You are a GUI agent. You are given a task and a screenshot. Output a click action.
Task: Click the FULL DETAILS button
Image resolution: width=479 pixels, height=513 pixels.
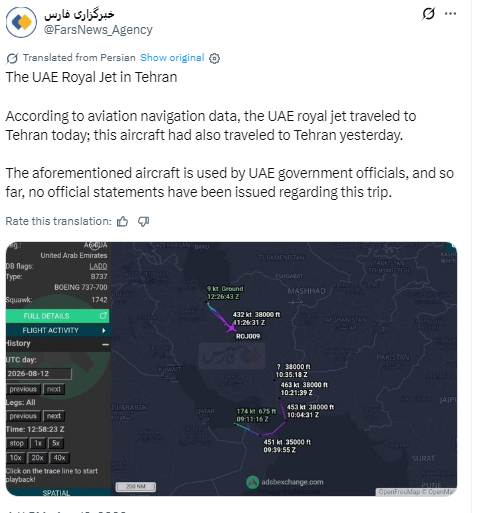tap(57, 316)
